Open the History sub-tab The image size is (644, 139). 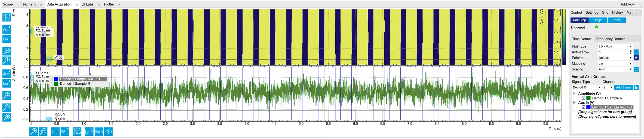tap(617, 13)
